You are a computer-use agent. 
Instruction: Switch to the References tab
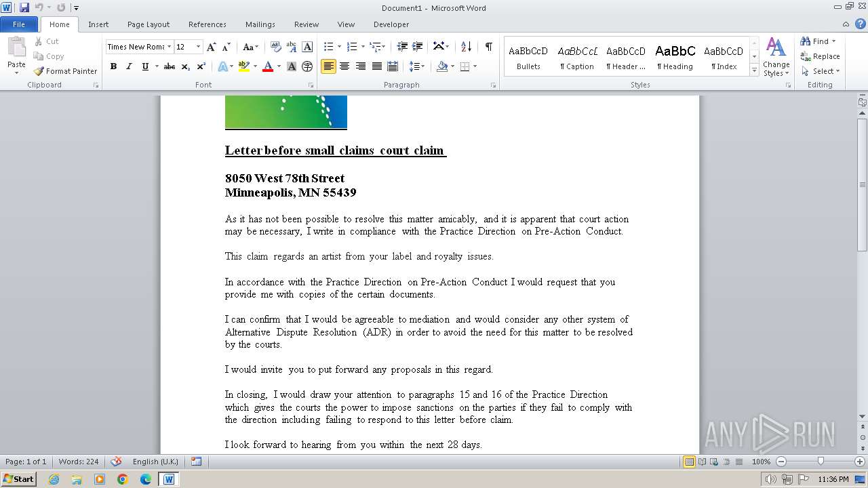(208, 24)
